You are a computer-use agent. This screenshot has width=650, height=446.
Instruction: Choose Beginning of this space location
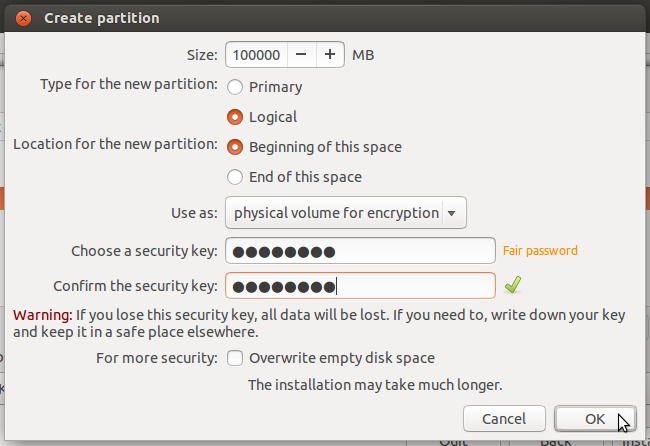tap(236, 147)
